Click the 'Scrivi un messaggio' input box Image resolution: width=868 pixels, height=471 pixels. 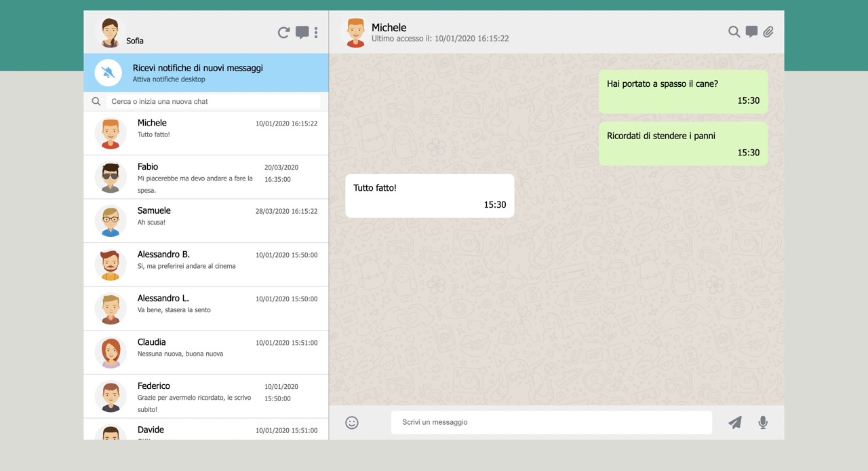click(551, 422)
